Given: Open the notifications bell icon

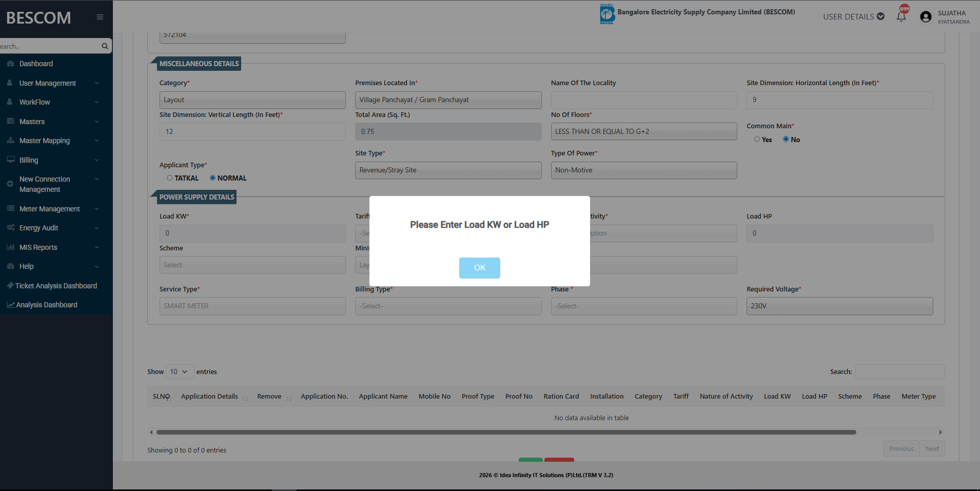Looking at the screenshot, I should 901,16.
